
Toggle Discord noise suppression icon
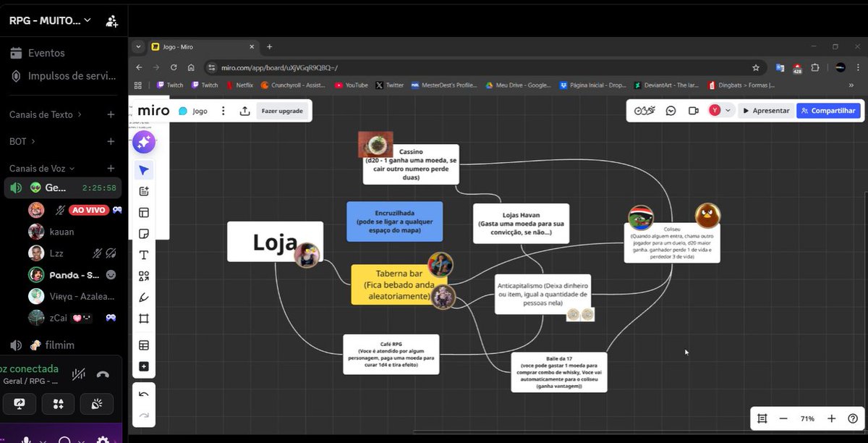click(x=78, y=374)
